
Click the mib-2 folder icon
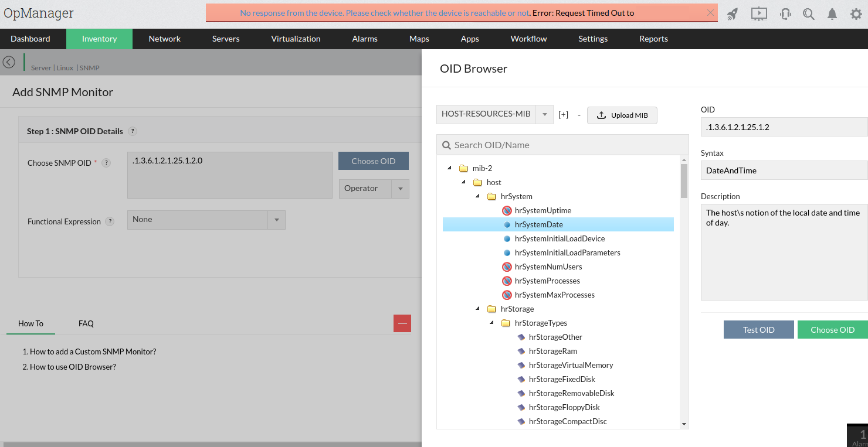click(463, 168)
